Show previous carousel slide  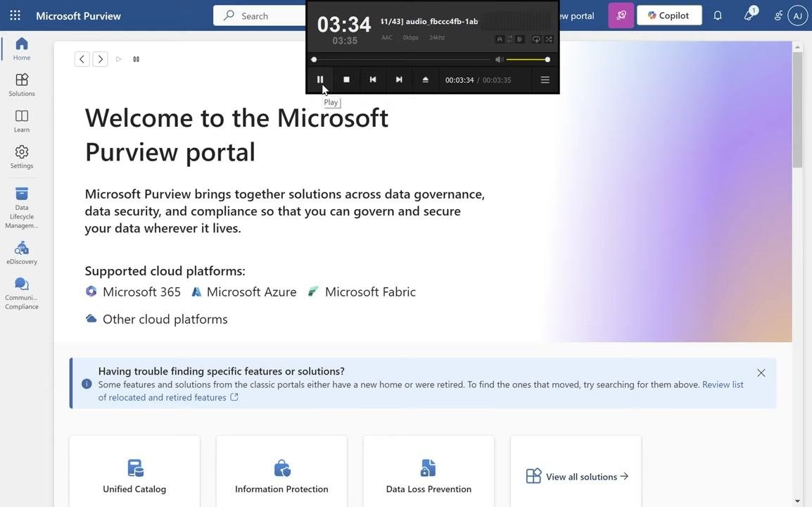[82, 59]
